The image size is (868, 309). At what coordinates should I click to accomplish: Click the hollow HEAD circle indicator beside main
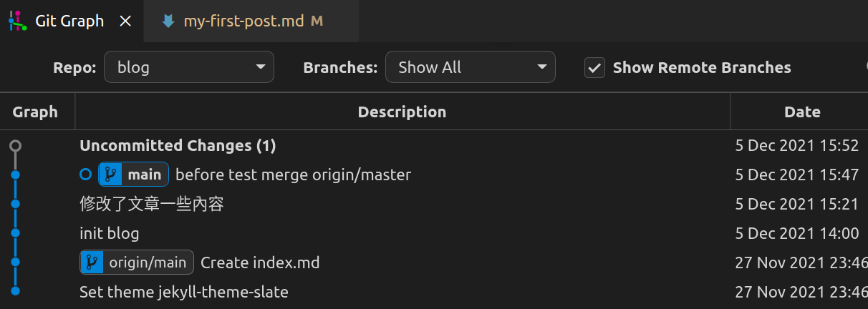[86, 175]
